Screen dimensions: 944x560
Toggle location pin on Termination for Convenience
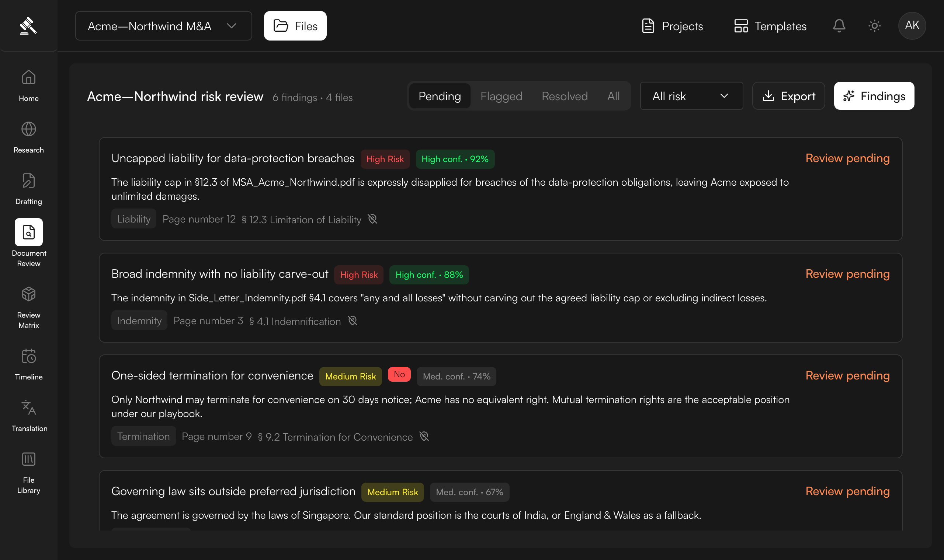click(424, 437)
